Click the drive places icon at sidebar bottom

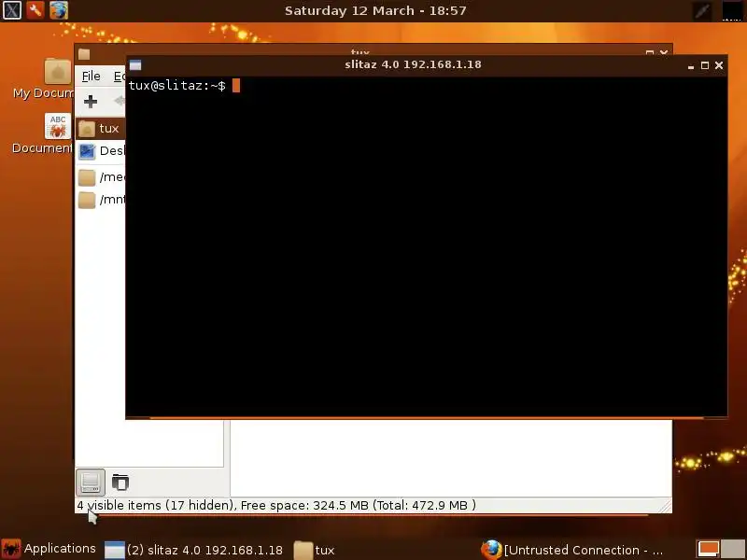pos(91,482)
